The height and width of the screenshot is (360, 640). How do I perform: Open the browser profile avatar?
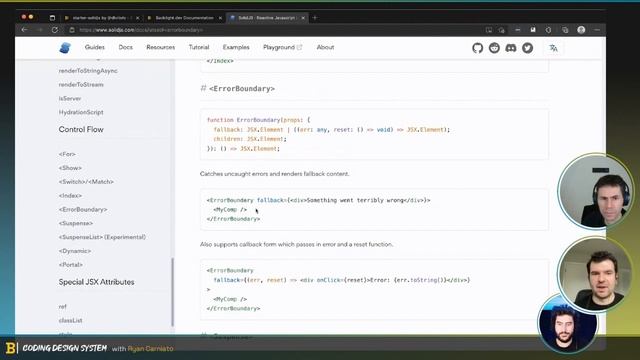point(581,30)
